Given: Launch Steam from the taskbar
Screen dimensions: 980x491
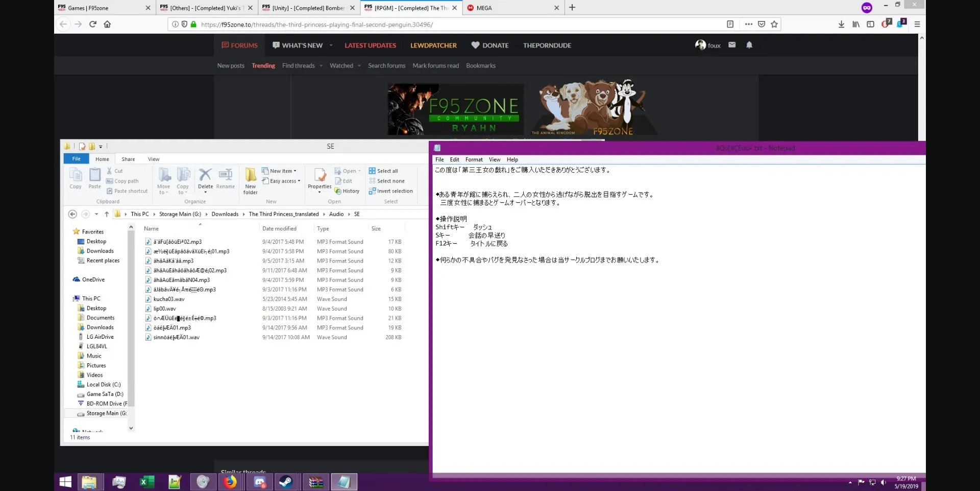Looking at the screenshot, I should (x=286, y=482).
